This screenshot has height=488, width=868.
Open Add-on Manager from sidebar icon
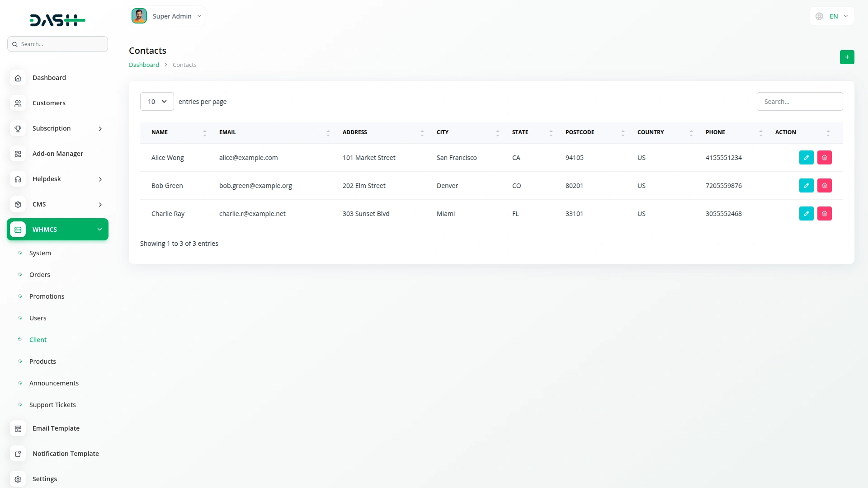click(x=18, y=154)
